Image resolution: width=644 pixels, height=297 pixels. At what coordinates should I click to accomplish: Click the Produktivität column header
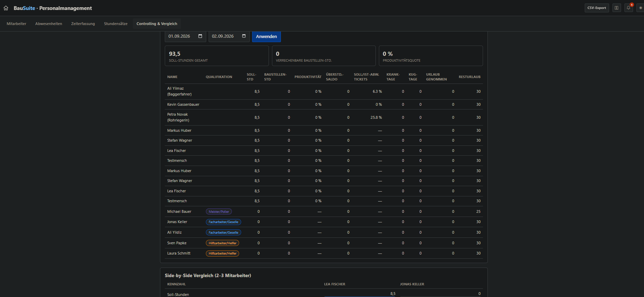308,77
